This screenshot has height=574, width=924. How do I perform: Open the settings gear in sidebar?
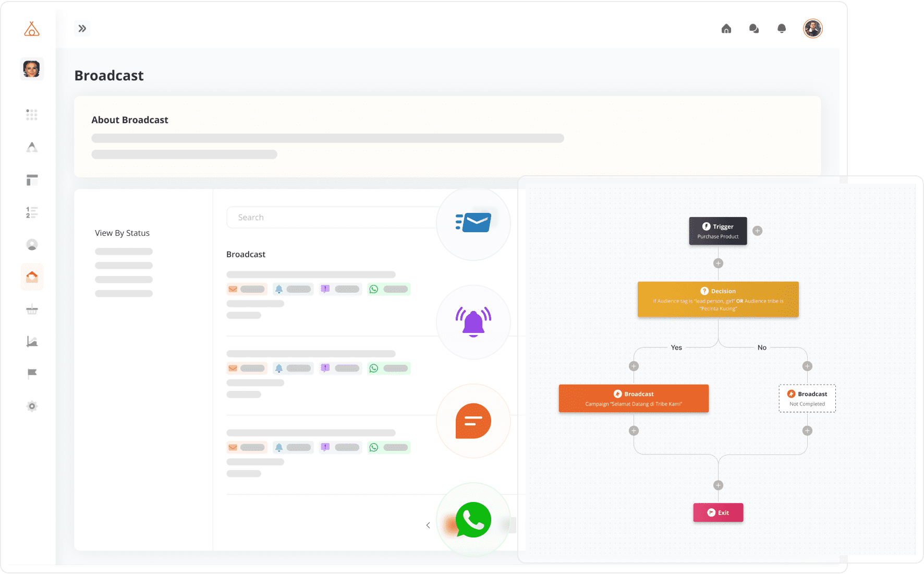32,406
